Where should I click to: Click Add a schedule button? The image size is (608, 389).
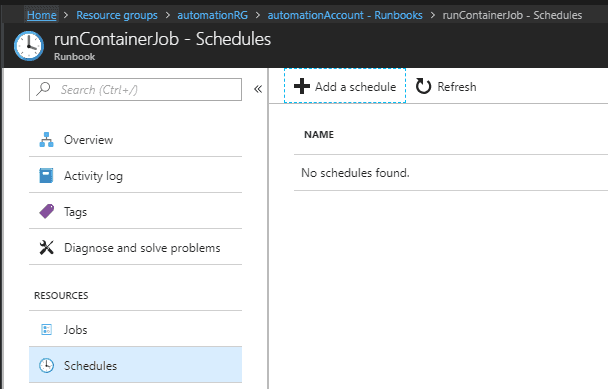pyautogui.click(x=345, y=86)
